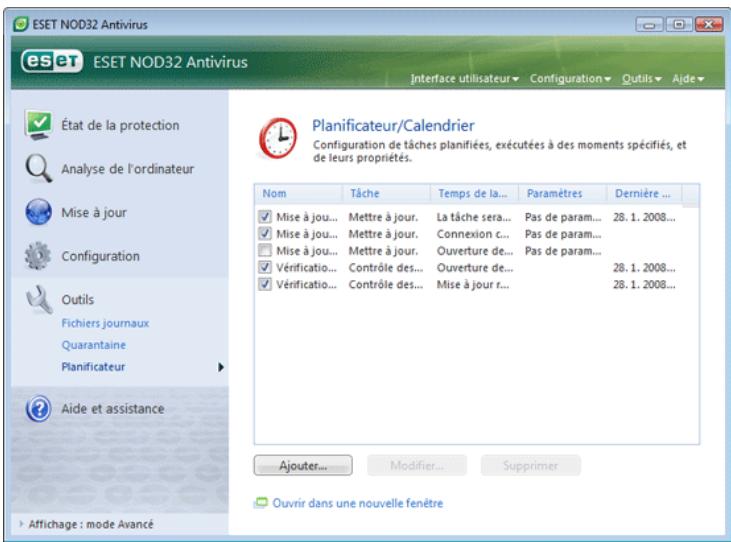The image size is (731, 542).
Task: Select Configuration in the left sidebar
Action: [x=100, y=256]
